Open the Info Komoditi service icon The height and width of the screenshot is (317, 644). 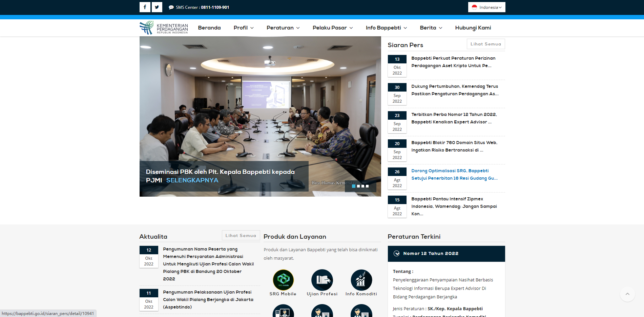click(361, 280)
